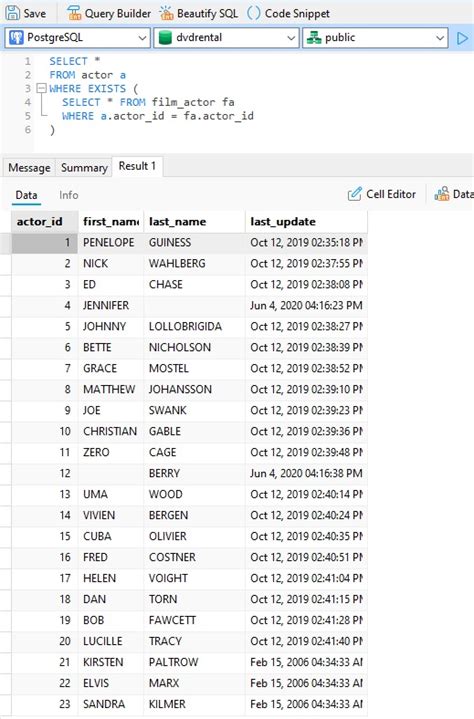Viewport: 474px width, 719px height.
Task: Select the empty last_name cell for JENNIFER
Action: [194, 305]
